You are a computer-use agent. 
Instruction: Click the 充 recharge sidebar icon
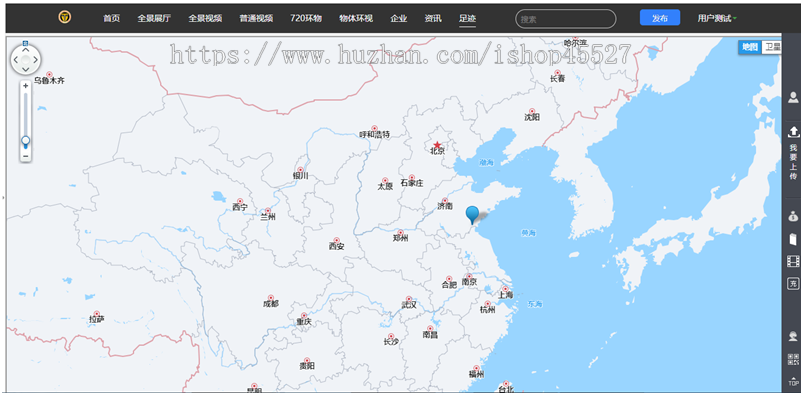(793, 283)
